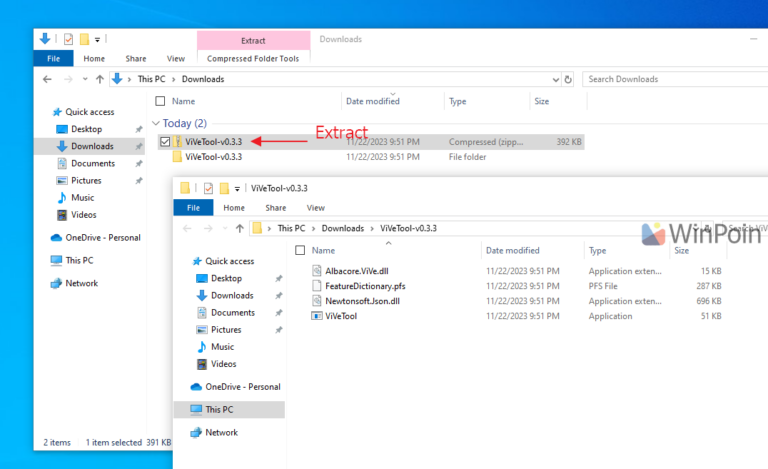
Task: Select FeatureDictionary.pfs file
Action: click(365, 286)
